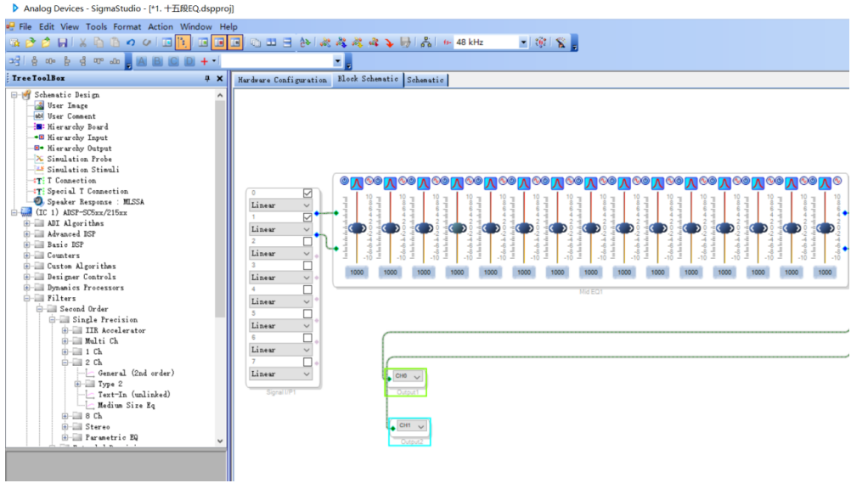Click the leftmost gain slider knob in Mid EQ1
This screenshot has width=868, height=500.
[x=357, y=228]
